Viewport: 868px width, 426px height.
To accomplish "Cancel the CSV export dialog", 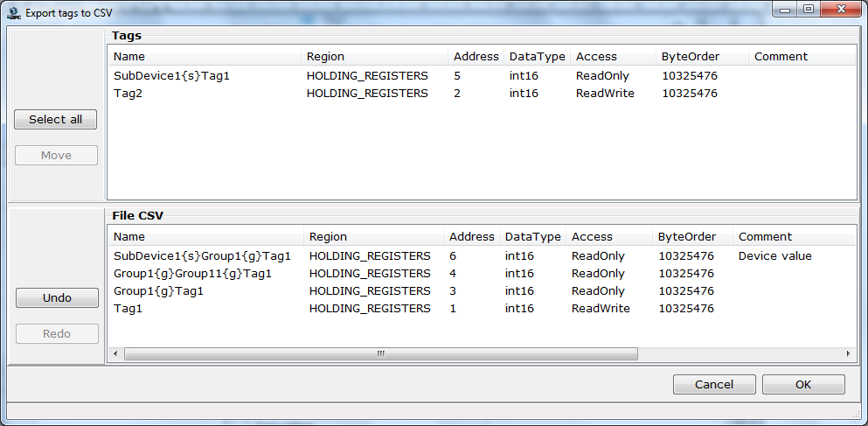I will 714,385.
